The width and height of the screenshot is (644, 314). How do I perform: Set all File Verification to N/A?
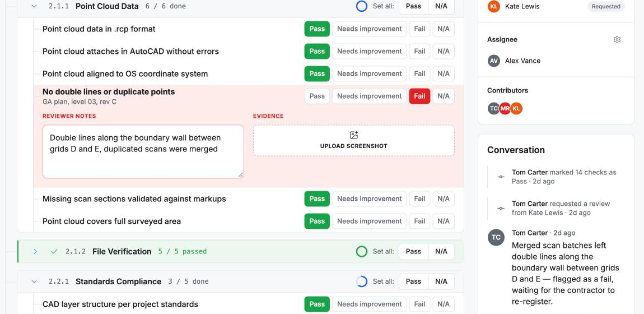pos(441,251)
